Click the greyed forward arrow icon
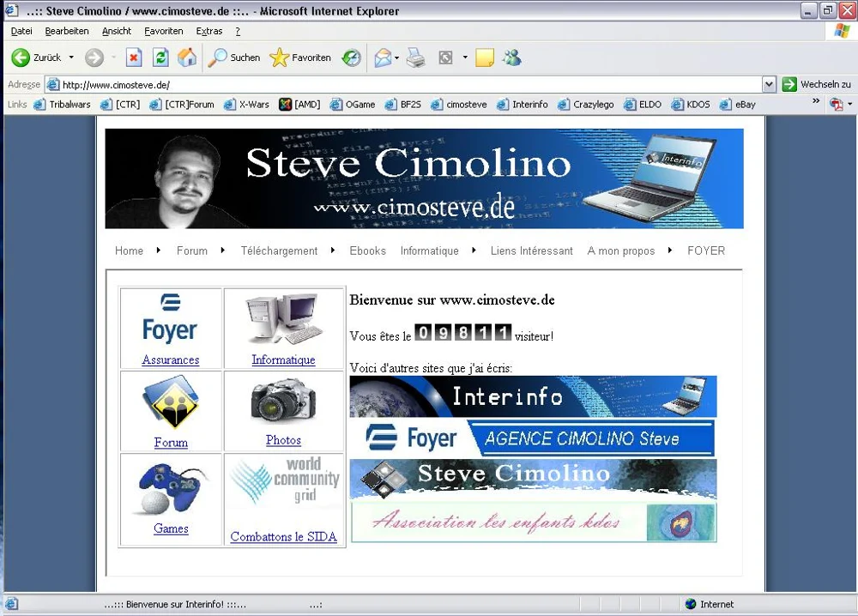858x616 pixels. tap(94, 57)
